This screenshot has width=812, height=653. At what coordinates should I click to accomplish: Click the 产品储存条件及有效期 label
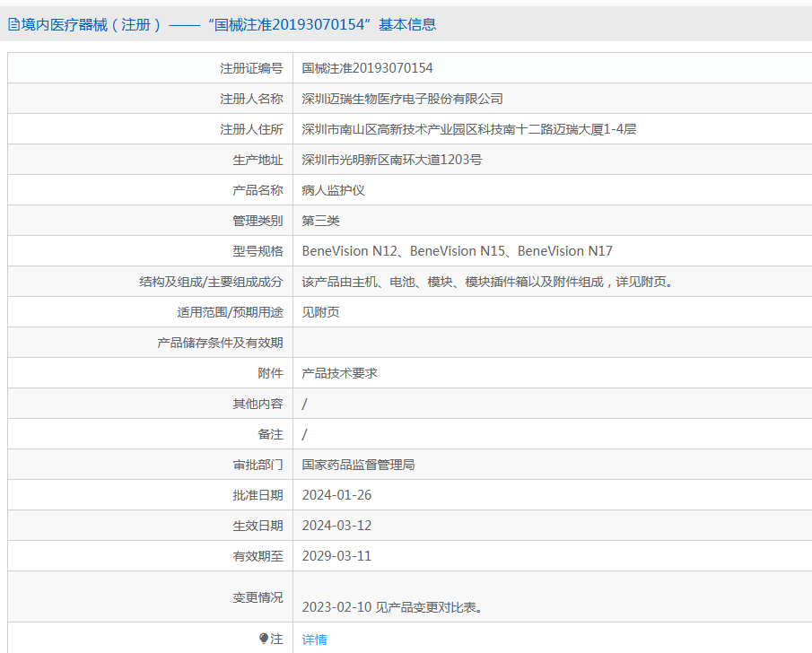pyautogui.click(x=220, y=343)
